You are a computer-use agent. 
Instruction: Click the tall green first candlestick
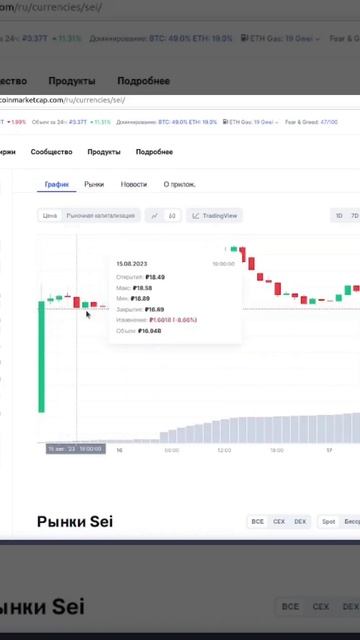pos(41,357)
